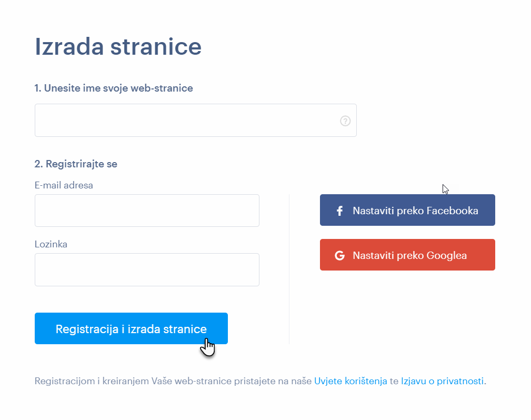531x420 pixels.
Task: Open the Izjavu o privatnosti link
Action: [x=442, y=381]
